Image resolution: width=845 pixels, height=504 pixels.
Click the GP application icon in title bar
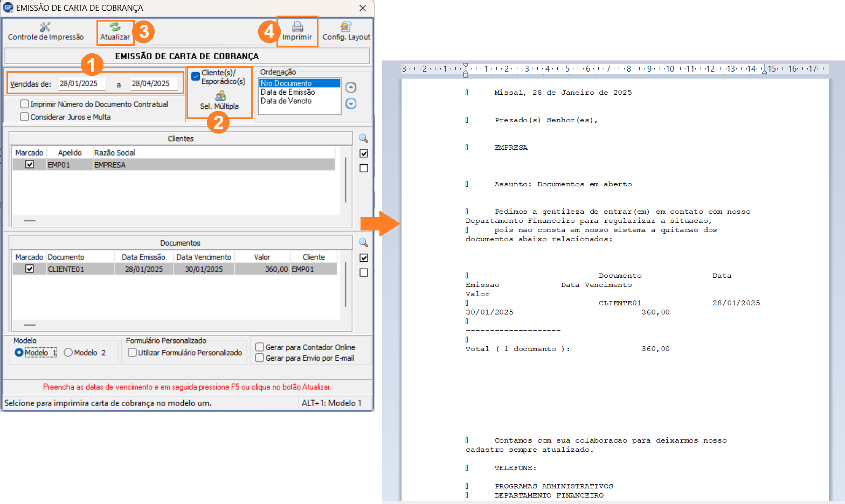point(8,8)
